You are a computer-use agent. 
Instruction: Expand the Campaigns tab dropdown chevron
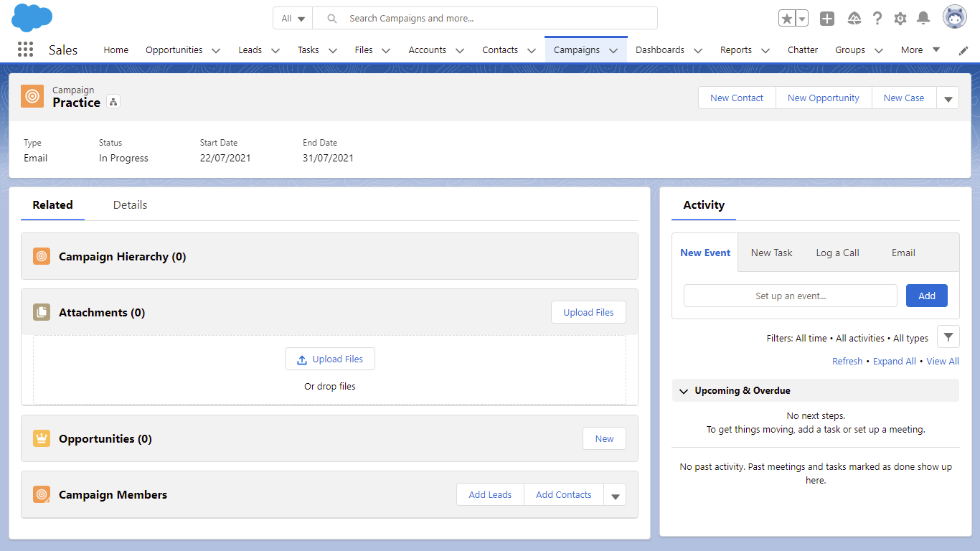tap(613, 50)
